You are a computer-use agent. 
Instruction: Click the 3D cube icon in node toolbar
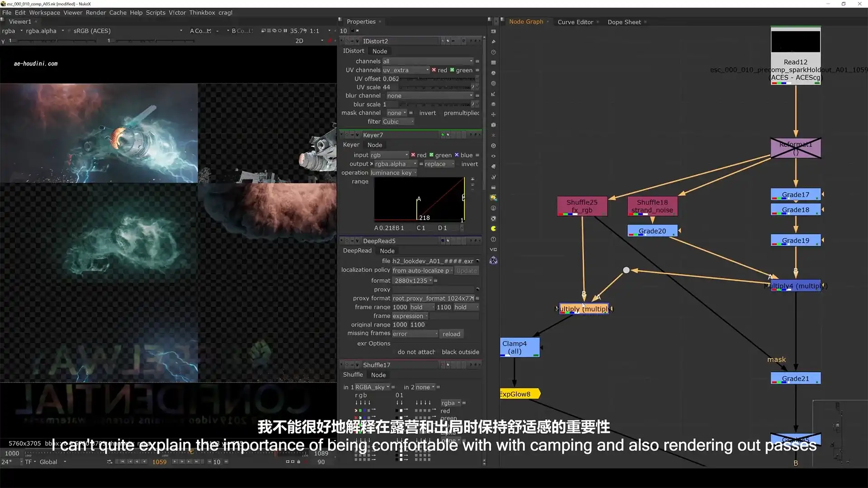[493, 125]
